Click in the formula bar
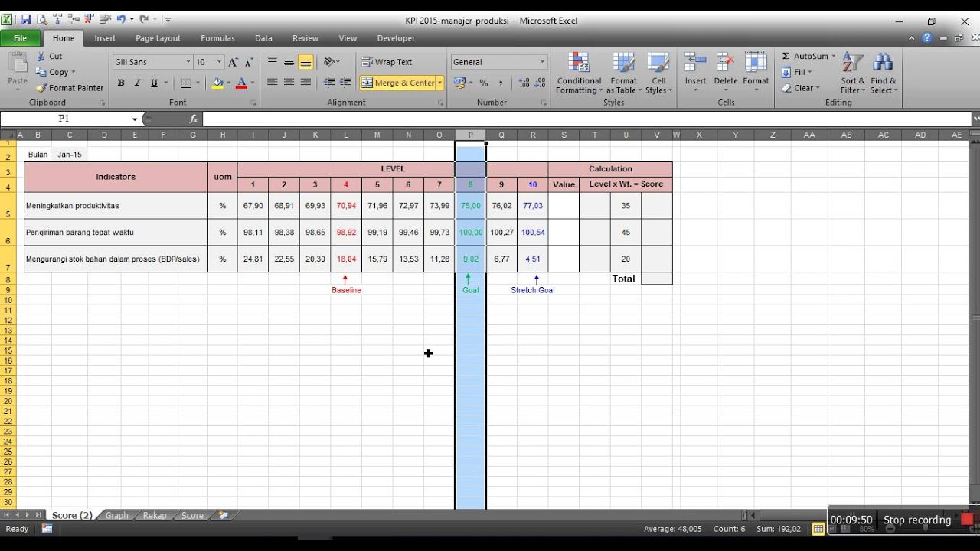This screenshot has width=980, height=551. coord(586,119)
